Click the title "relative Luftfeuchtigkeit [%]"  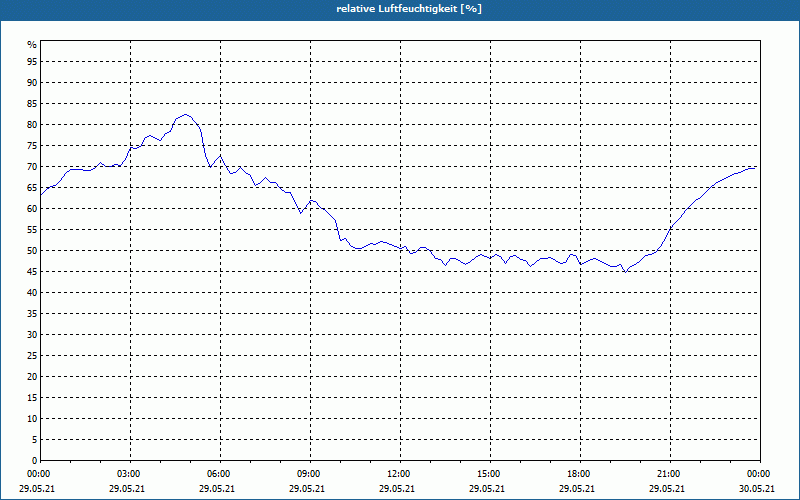click(x=409, y=9)
